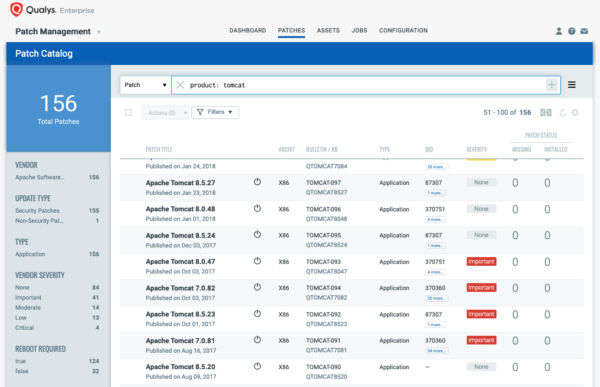Screen dimensions: 600x387
Task: Click into the product: tomcat search field
Action: pyautogui.click(x=365, y=85)
